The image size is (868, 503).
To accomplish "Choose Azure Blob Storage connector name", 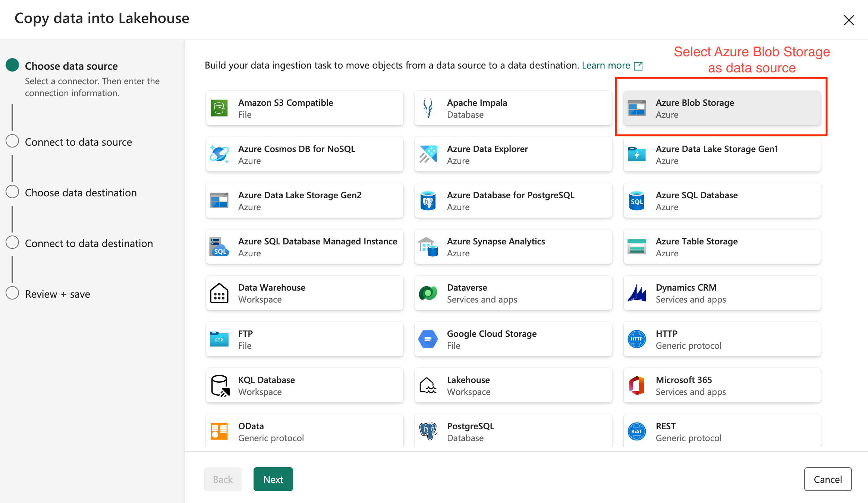I will pos(695,102).
